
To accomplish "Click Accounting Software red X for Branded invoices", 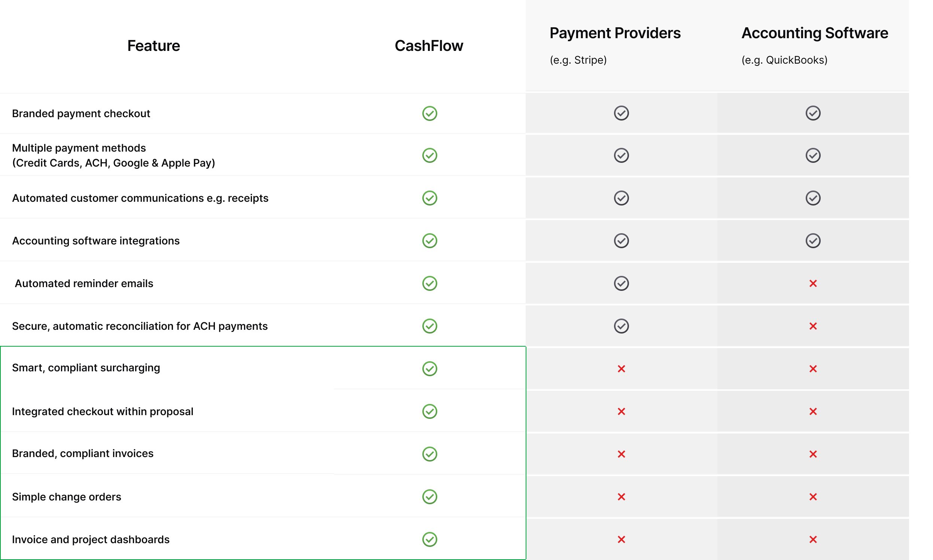I will [x=813, y=454].
